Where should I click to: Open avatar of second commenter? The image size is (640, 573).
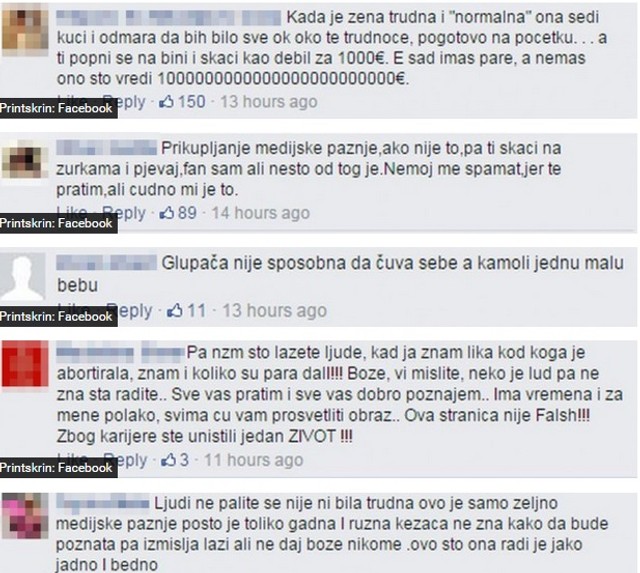tap(25, 160)
